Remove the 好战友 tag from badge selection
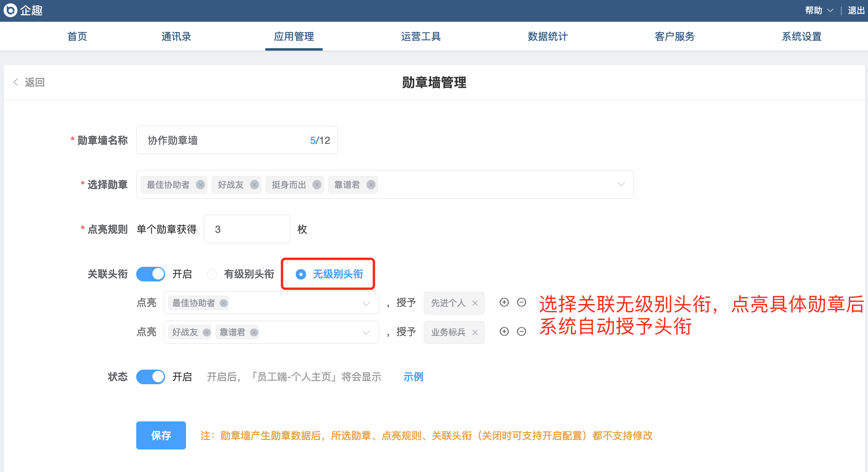This screenshot has width=868, height=472. [x=254, y=185]
